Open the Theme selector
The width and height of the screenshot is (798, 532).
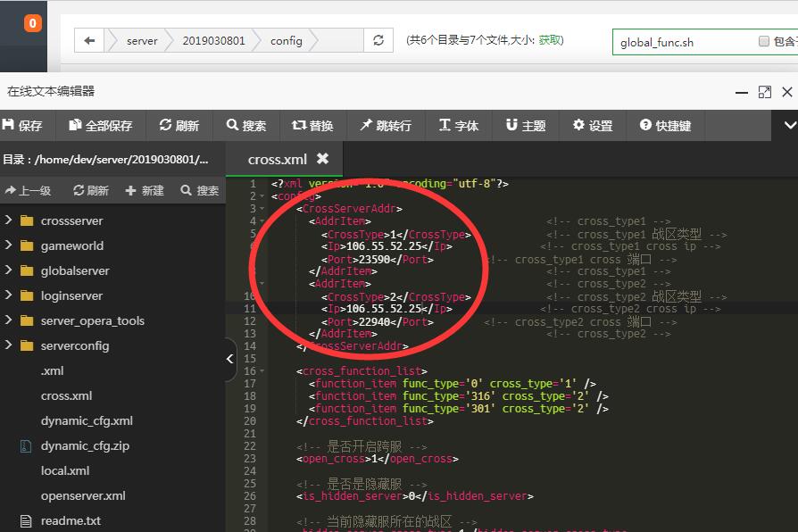pos(526,126)
